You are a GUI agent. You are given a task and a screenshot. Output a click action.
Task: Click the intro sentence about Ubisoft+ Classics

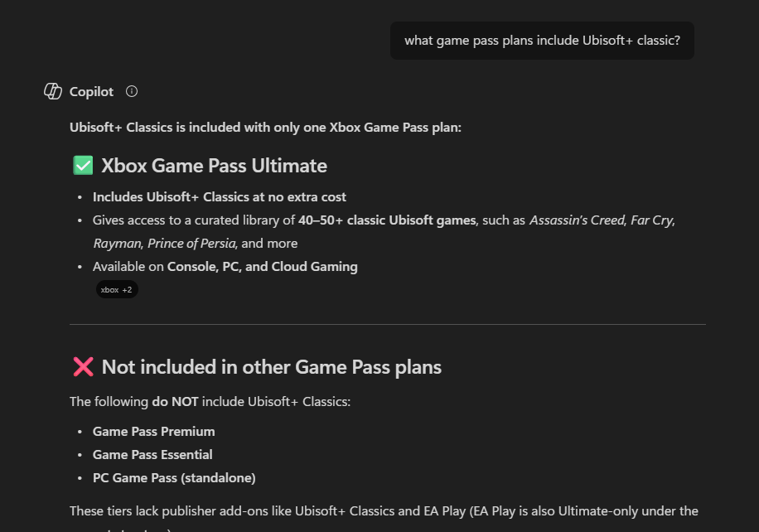point(265,128)
